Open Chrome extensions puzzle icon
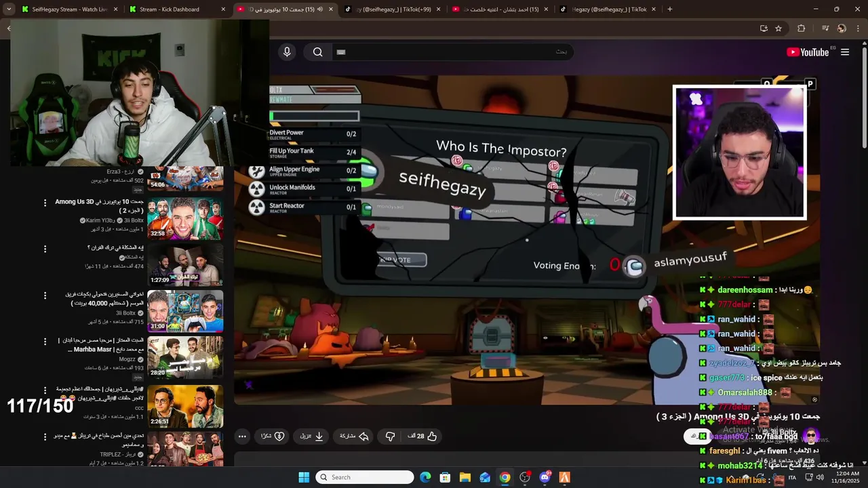This screenshot has width=868, height=488. click(802, 28)
